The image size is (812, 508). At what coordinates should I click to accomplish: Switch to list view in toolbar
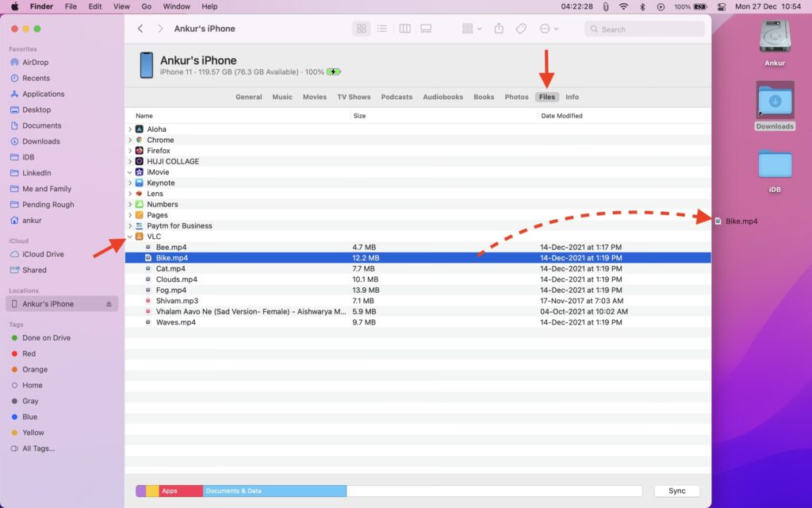[382, 29]
